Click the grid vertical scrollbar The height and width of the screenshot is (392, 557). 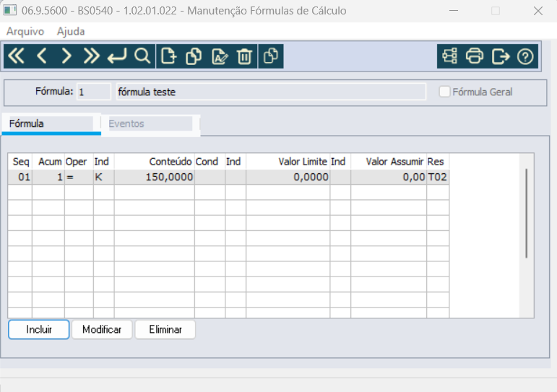click(526, 213)
